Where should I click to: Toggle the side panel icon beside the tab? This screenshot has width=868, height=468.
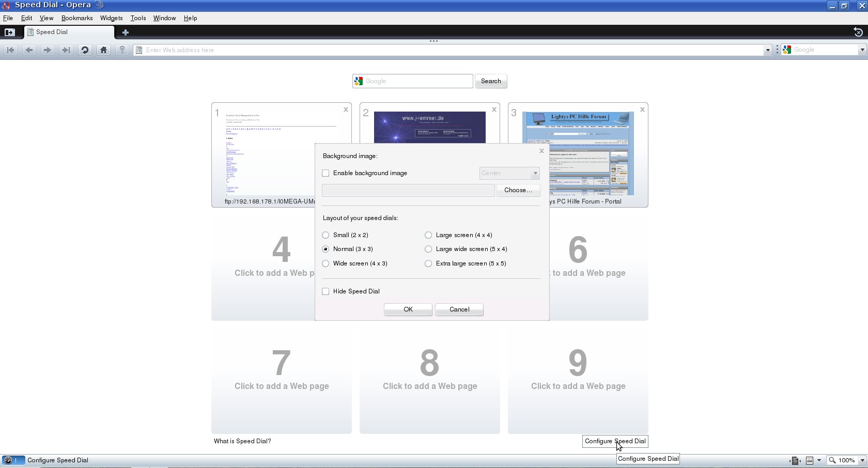pyautogui.click(x=10, y=32)
